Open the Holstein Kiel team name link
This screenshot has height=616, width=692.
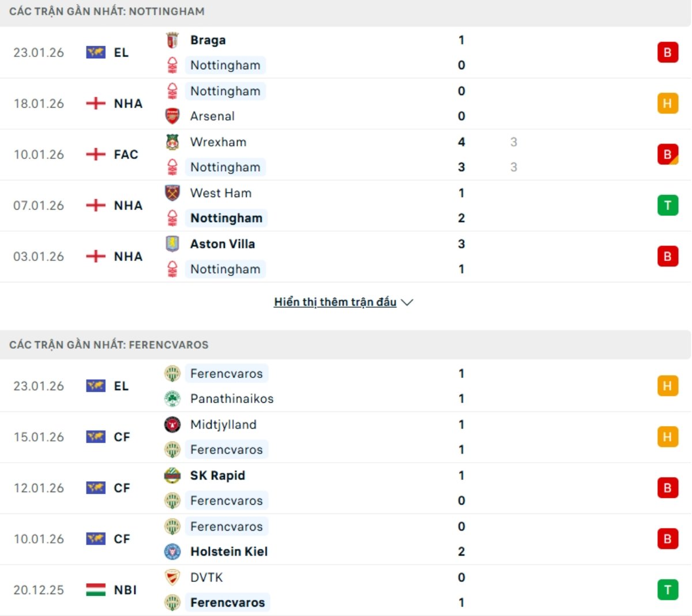229,551
